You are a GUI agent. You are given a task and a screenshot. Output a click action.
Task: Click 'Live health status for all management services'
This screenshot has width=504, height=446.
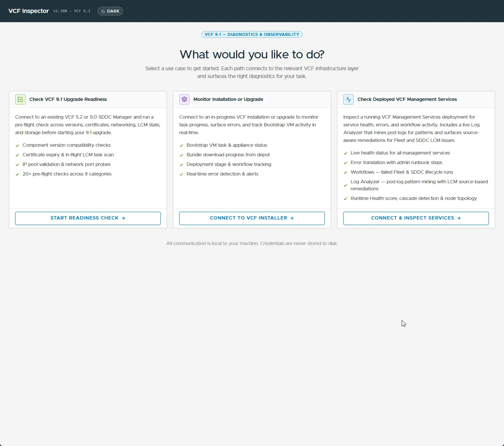tap(400, 153)
